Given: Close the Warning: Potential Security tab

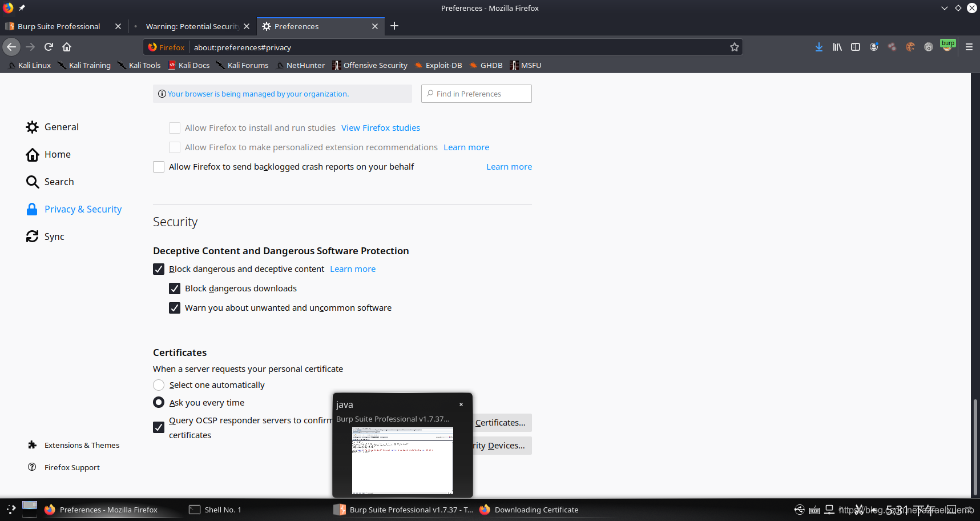Looking at the screenshot, I should 247,26.
